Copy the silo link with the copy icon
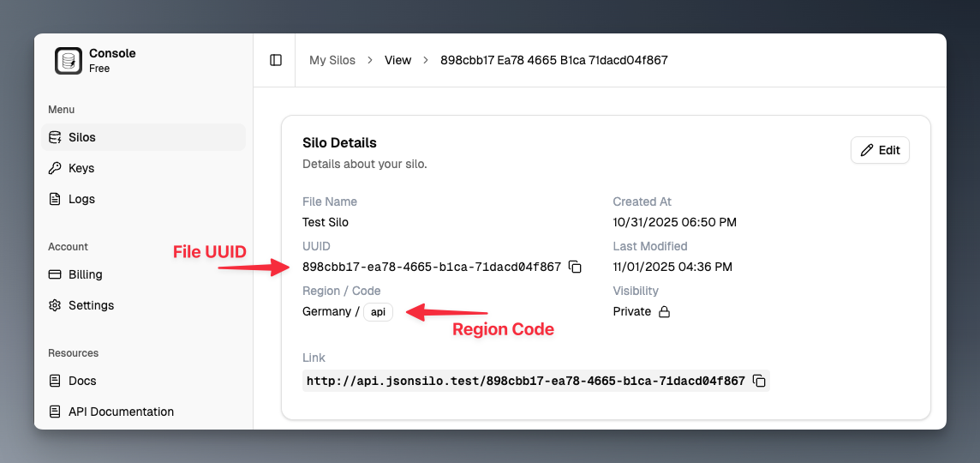The image size is (980, 463). point(759,381)
